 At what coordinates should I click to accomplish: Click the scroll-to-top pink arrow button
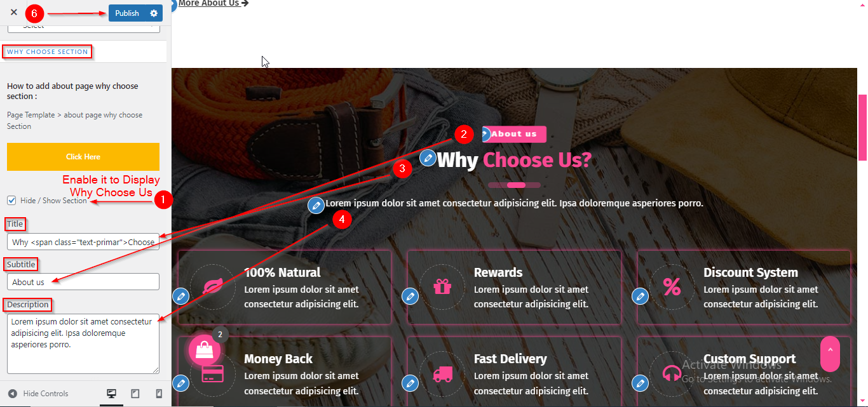(830, 354)
